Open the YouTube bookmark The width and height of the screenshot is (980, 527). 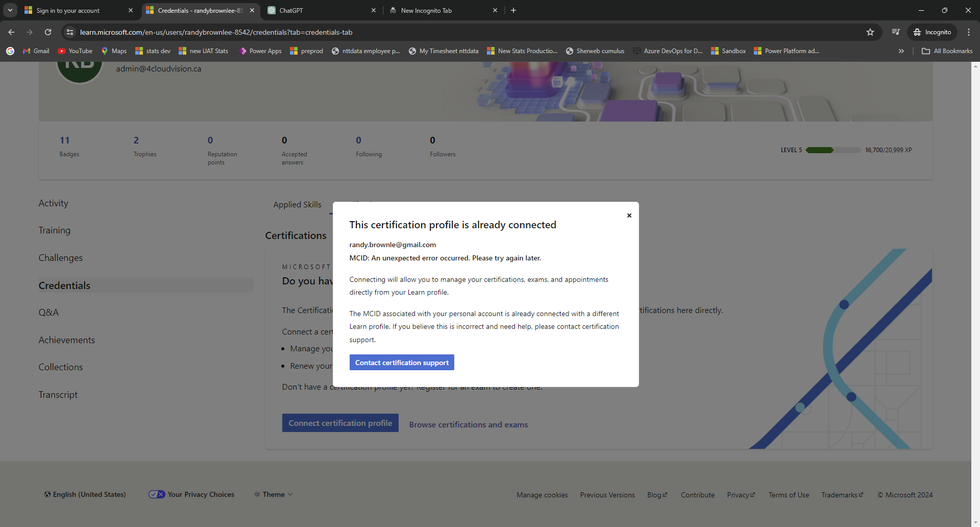tap(75, 51)
